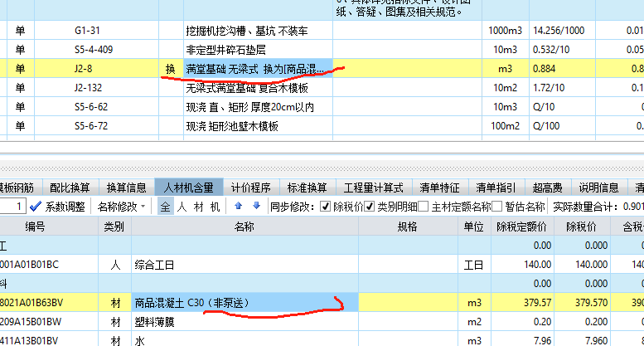The width and height of the screenshot is (644, 346).
Task: Switch to the 超高费 tab
Action: pos(548,188)
